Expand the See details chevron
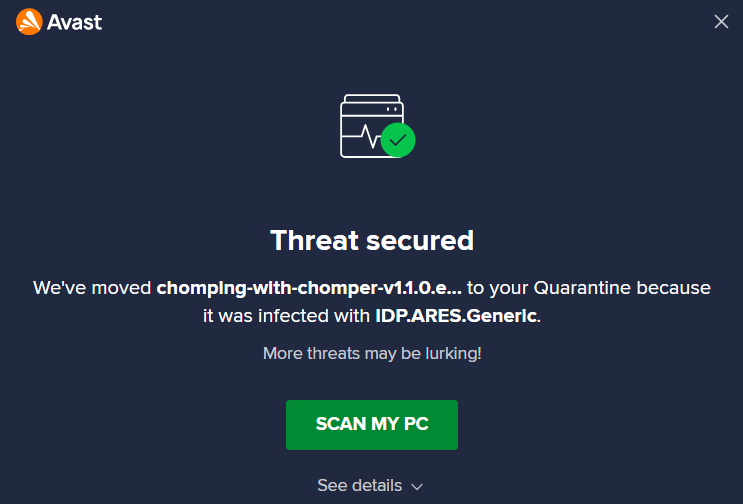Viewport: 743px width, 504px height. (417, 486)
